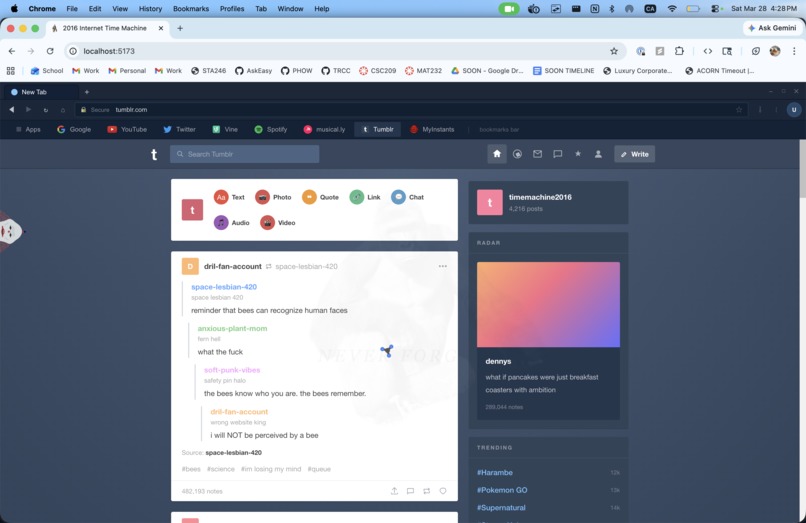Create a Link post

click(x=365, y=197)
